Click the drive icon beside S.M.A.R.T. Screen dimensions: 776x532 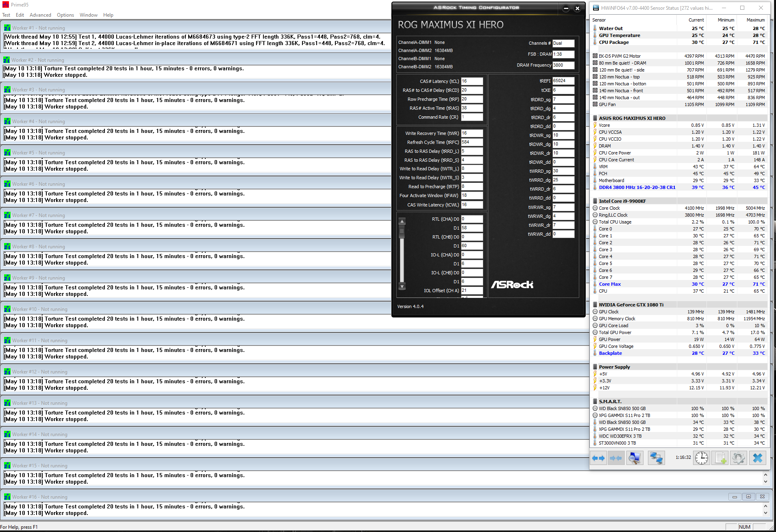pos(595,402)
